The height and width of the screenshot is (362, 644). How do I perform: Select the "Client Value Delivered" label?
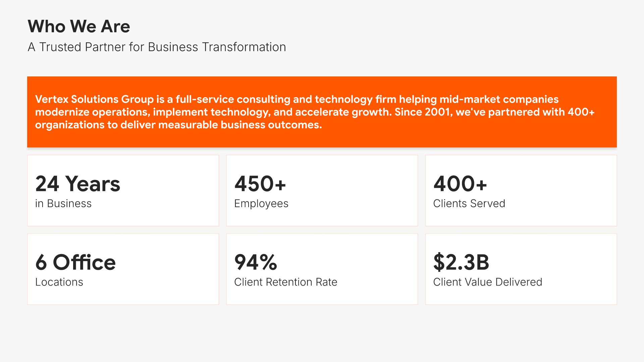(487, 282)
